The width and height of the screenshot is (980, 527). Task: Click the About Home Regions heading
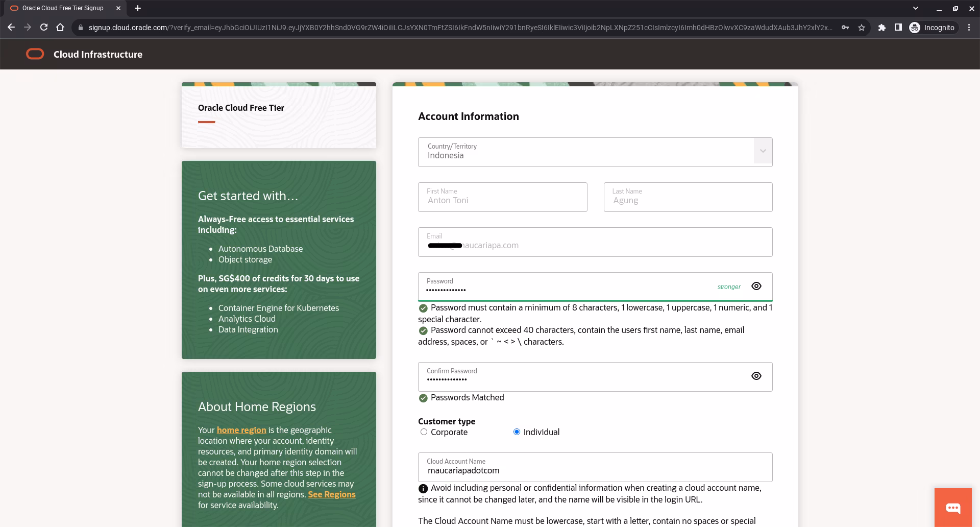(x=257, y=407)
